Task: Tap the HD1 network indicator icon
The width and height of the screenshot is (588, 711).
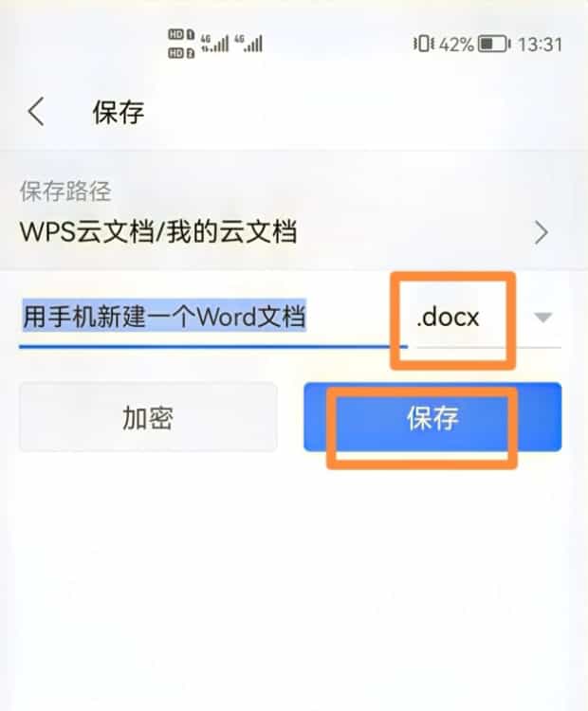Action: pos(181,34)
